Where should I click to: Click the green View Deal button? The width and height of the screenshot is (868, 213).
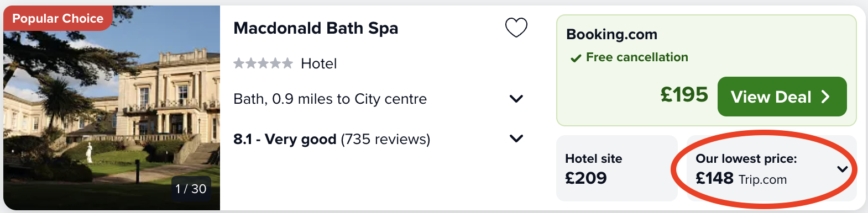click(x=782, y=97)
